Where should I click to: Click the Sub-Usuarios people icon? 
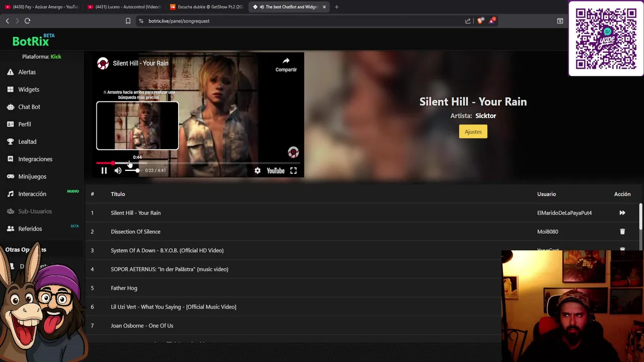pyautogui.click(x=10, y=211)
